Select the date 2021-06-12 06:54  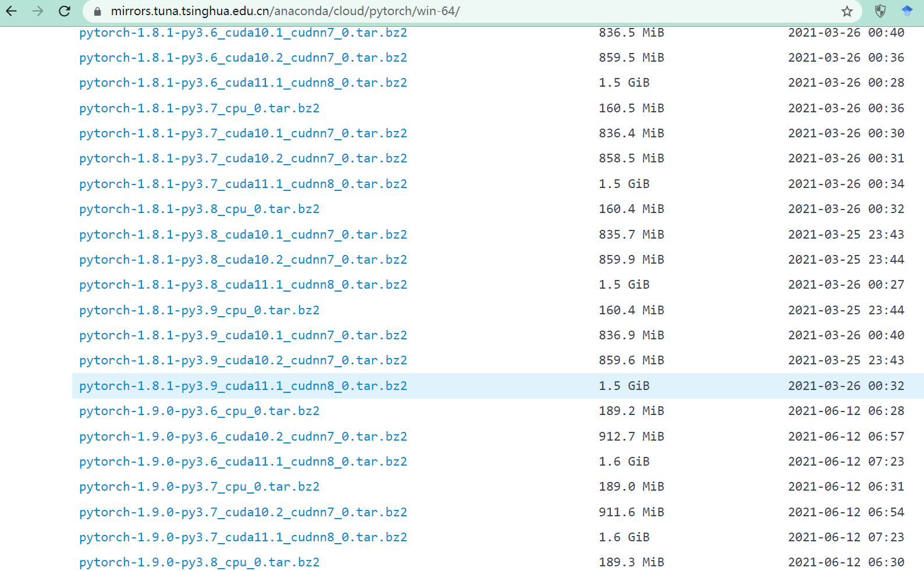(x=846, y=513)
